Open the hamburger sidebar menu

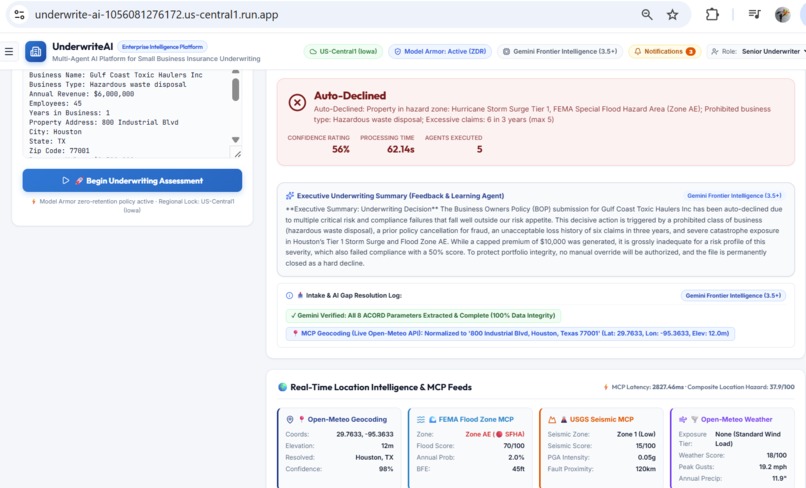click(x=9, y=51)
